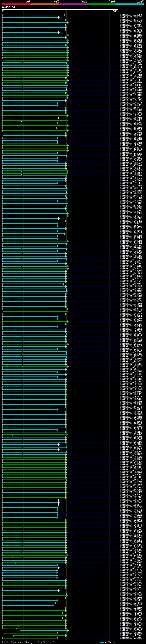Select the UniRef100_O65569 label

(x=131, y=42)
